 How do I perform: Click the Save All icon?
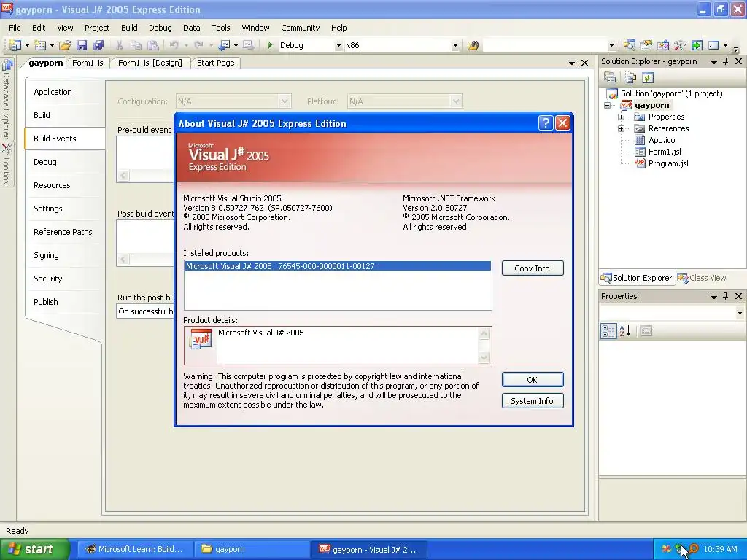click(98, 45)
